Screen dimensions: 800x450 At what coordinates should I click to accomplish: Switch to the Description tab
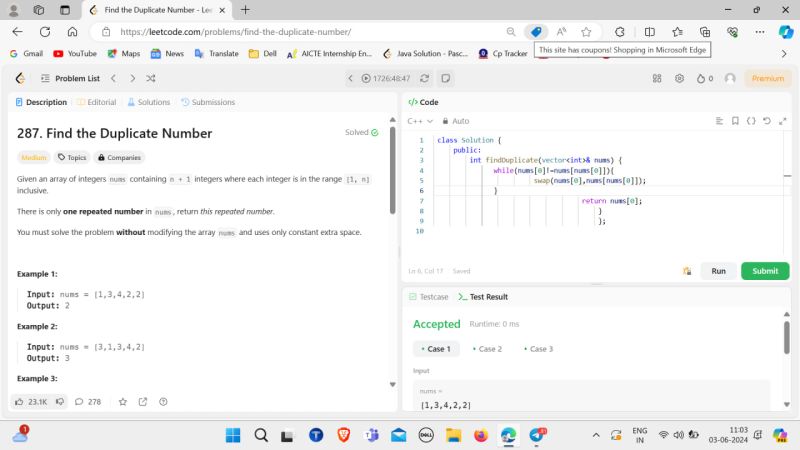coord(41,102)
